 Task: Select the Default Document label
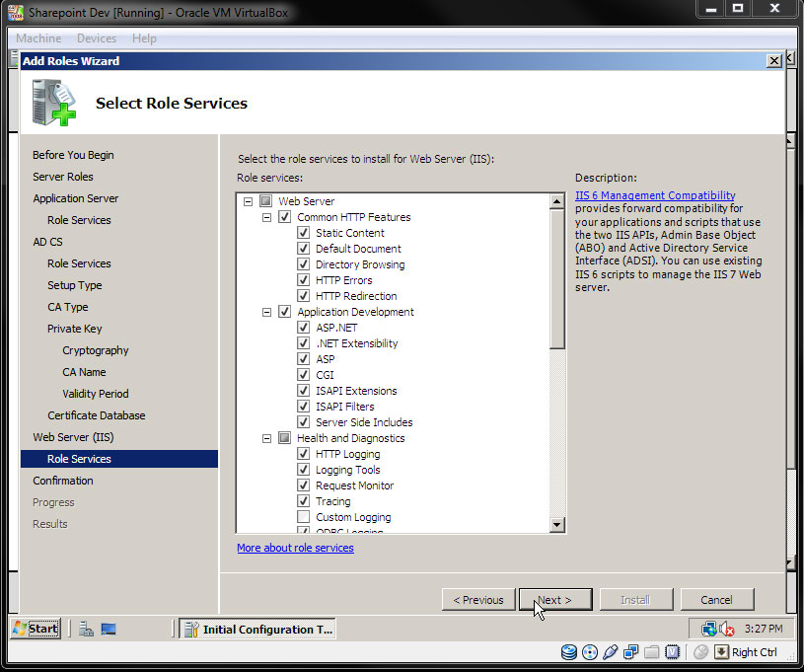pyautogui.click(x=358, y=249)
